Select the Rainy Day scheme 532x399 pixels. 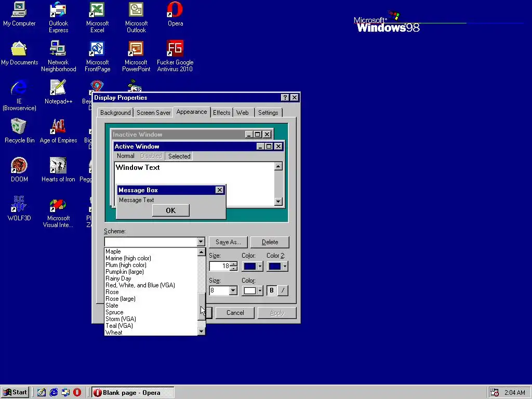click(x=151, y=278)
